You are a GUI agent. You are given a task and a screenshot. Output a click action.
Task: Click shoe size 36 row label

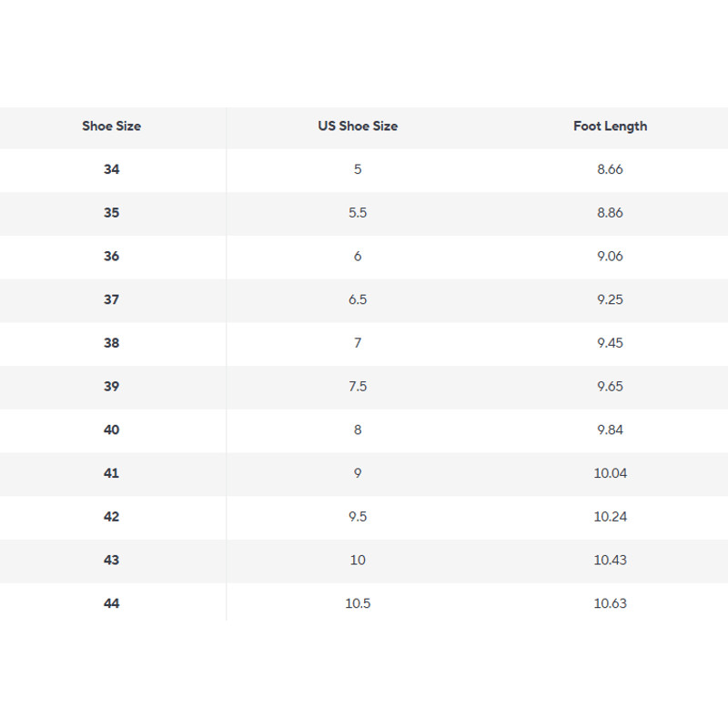coord(111,257)
